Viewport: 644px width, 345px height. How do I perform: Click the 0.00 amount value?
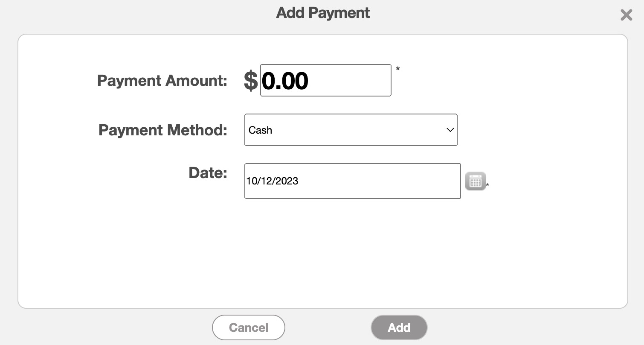pyautogui.click(x=285, y=81)
